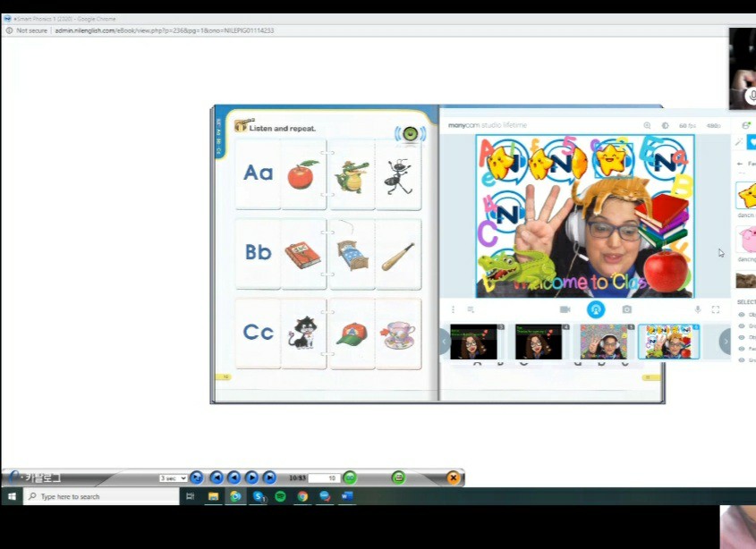Click the cat picture card

click(304, 334)
